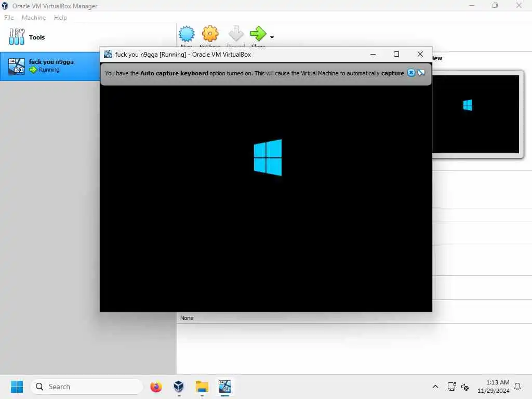The height and width of the screenshot is (399, 532).
Task: Close the running VM window
Action: [x=420, y=54]
